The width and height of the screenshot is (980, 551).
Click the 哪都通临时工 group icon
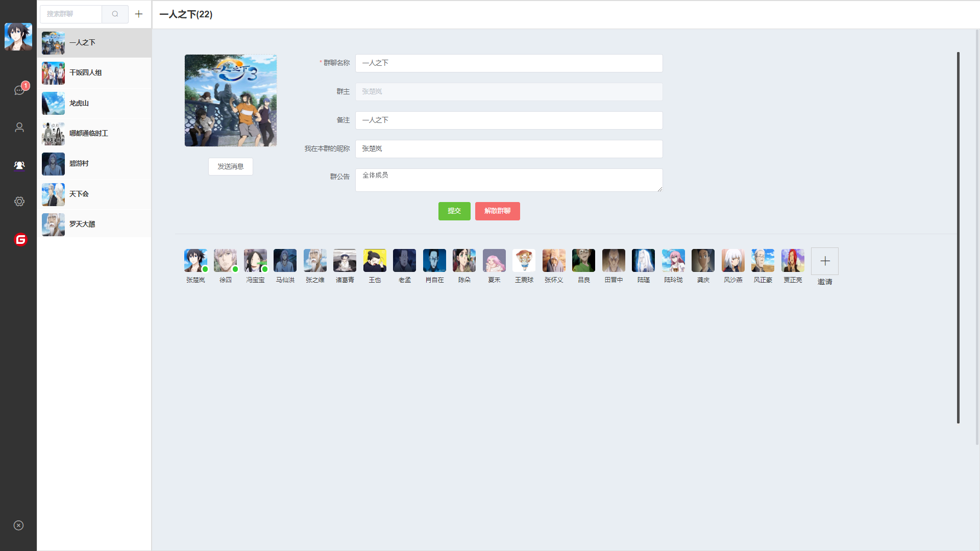tap(53, 133)
